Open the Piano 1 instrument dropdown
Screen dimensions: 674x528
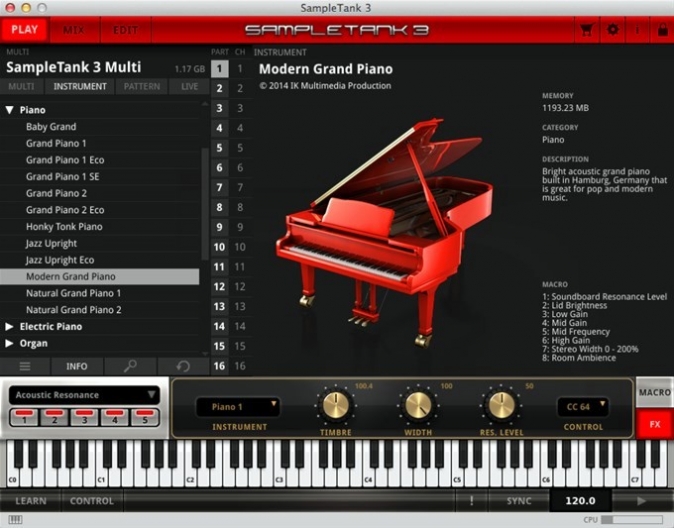pos(238,407)
